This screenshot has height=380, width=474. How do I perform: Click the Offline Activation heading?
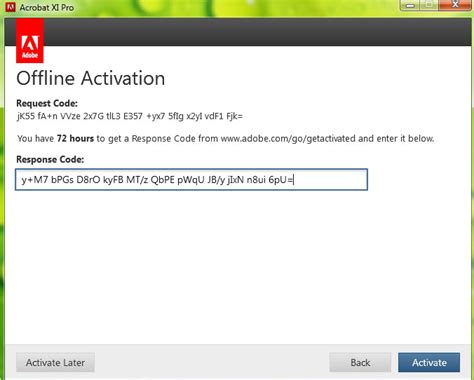click(91, 78)
